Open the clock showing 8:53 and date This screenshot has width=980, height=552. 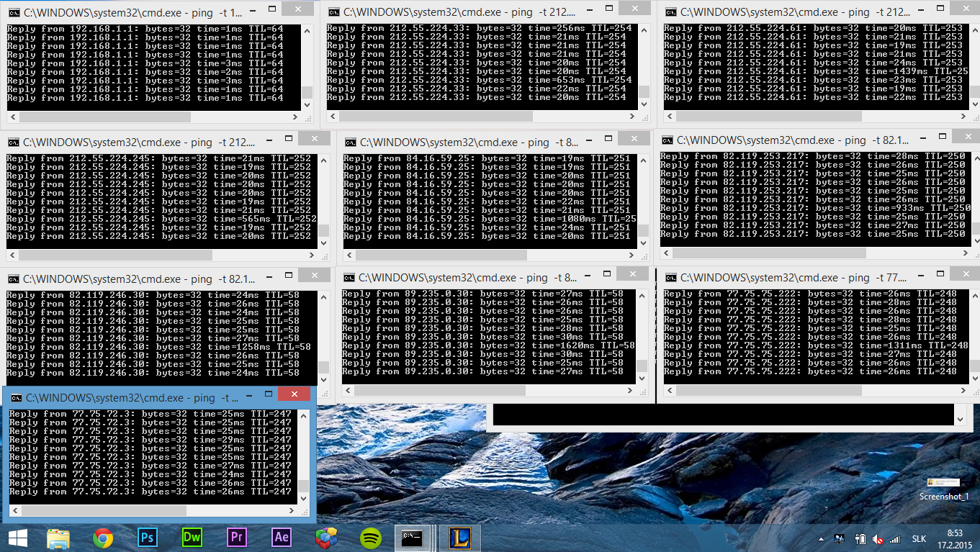pyautogui.click(x=955, y=538)
